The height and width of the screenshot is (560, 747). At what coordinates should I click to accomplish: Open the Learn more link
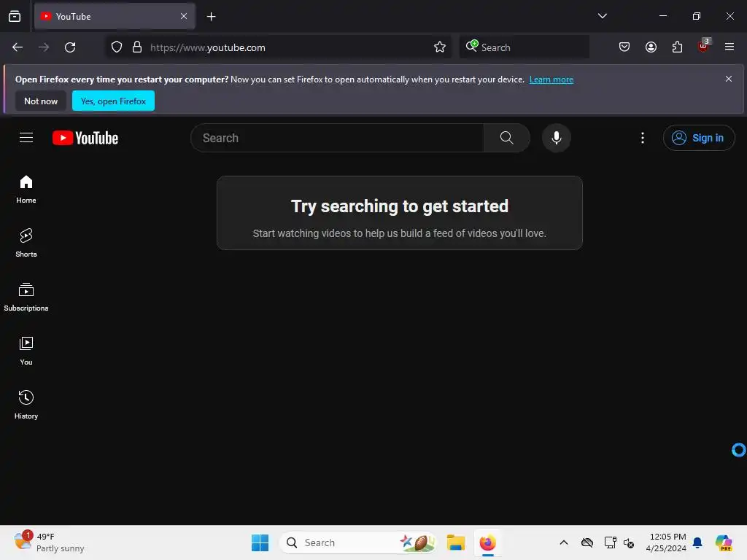tap(551, 79)
